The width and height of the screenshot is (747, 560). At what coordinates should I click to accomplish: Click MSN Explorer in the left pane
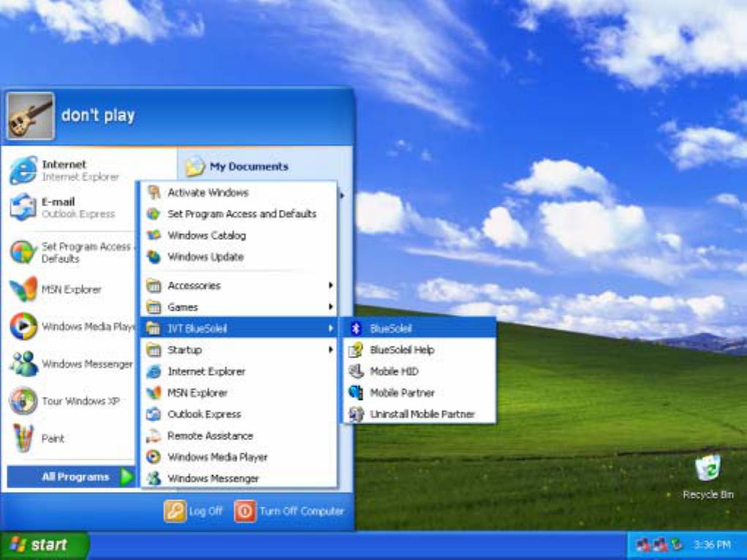(x=72, y=290)
